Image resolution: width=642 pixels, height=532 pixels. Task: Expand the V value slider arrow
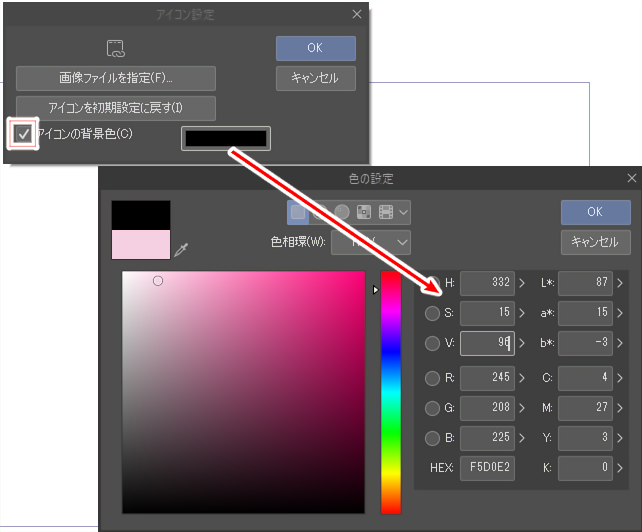522,343
